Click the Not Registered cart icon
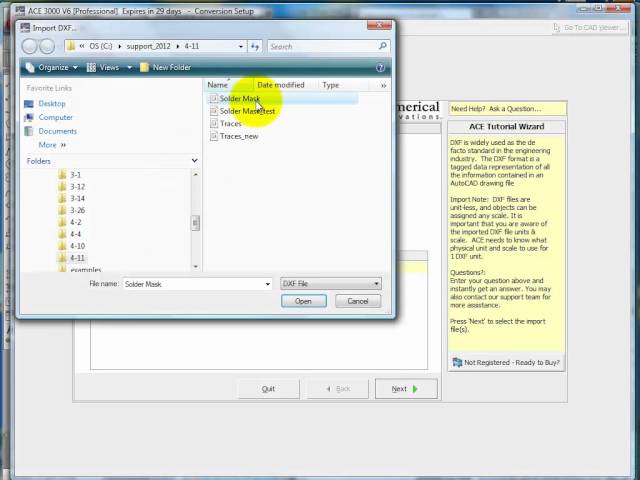 (457, 362)
